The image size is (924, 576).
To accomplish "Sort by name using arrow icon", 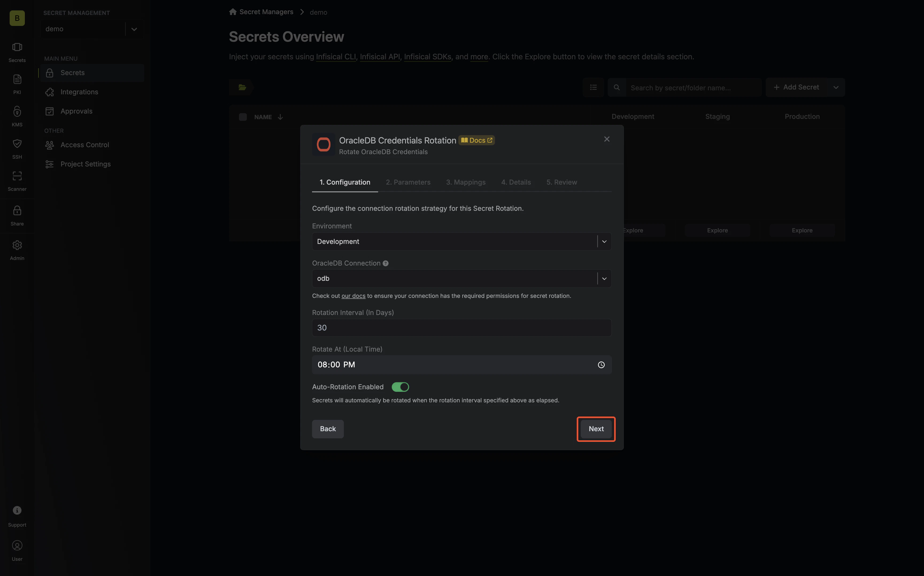I will click(280, 117).
